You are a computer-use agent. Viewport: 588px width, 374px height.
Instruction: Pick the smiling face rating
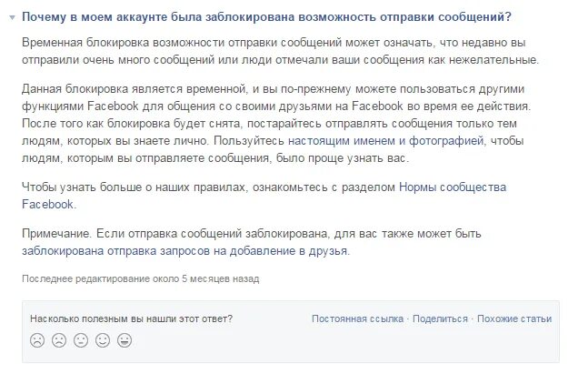click(103, 340)
